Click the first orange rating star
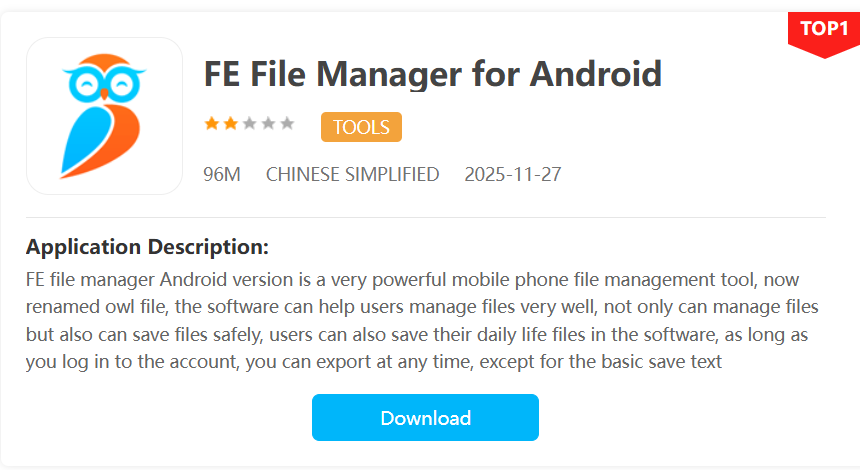 pyautogui.click(x=211, y=124)
